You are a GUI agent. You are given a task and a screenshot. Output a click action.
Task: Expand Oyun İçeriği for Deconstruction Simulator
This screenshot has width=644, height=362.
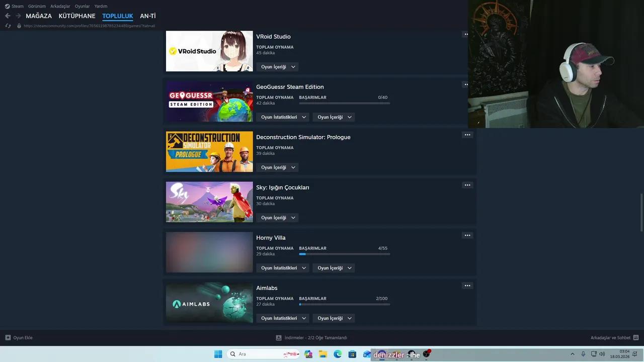point(277,167)
